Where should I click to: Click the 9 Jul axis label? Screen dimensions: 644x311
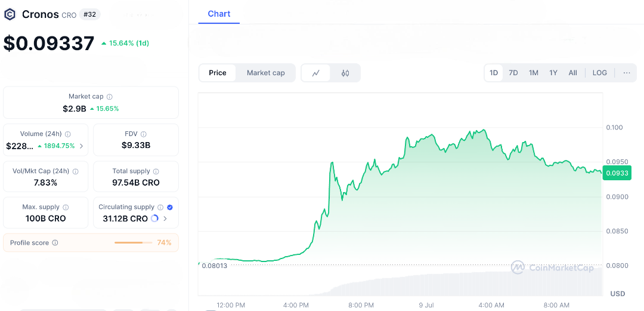(427, 305)
